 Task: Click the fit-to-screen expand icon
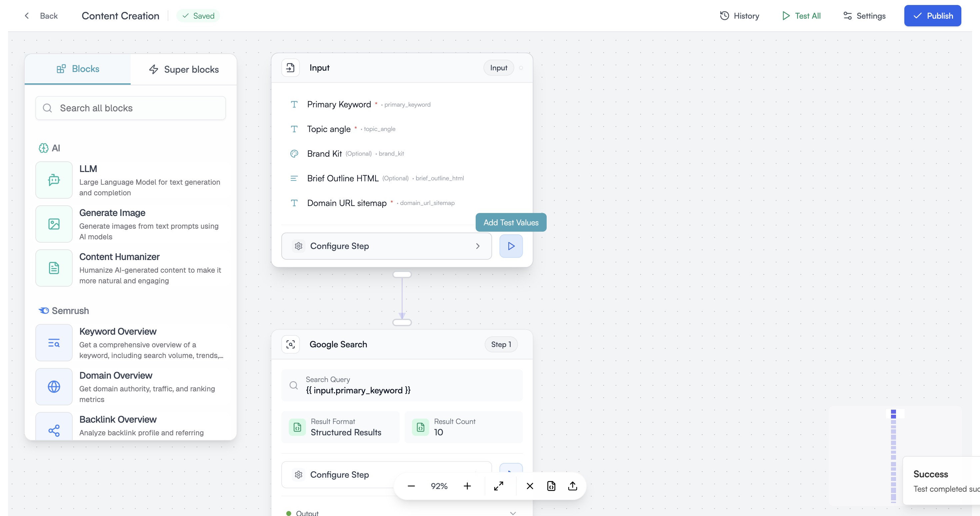tap(498, 486)
